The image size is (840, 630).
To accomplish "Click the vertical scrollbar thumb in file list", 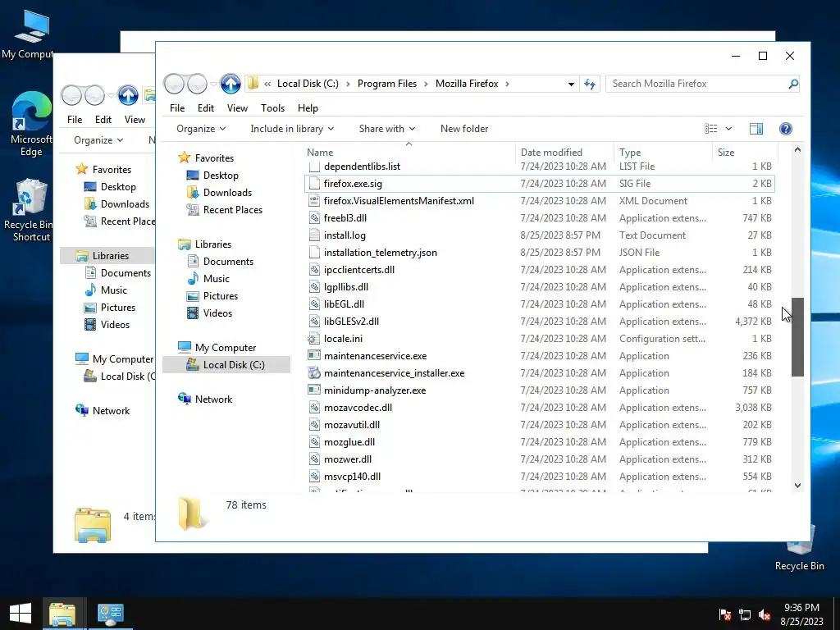I will pyautogui.click(x=797, y=336).
